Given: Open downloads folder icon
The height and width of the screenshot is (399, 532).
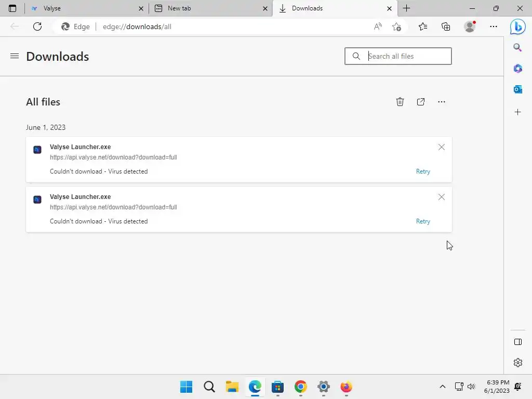Looking at the screenshot, I should [421, 102].
